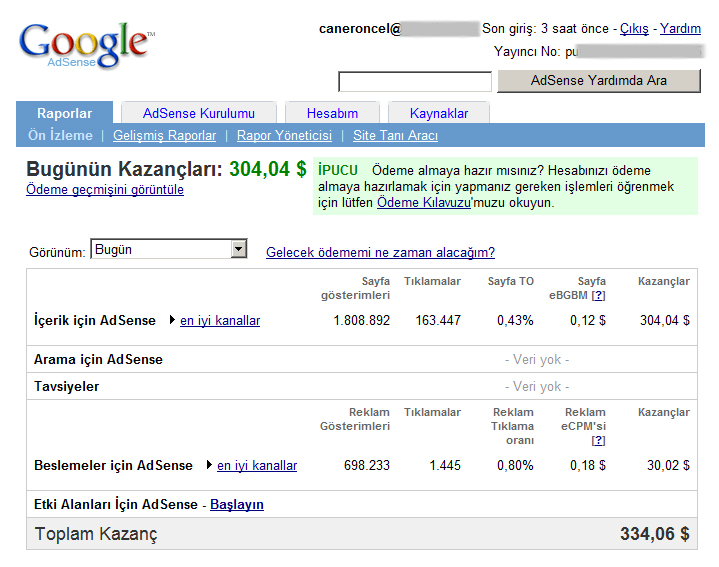Open the Görünüm dropdown set to Bugün
The height and width of the screenshot is (567, 719).
coord(168,250)
